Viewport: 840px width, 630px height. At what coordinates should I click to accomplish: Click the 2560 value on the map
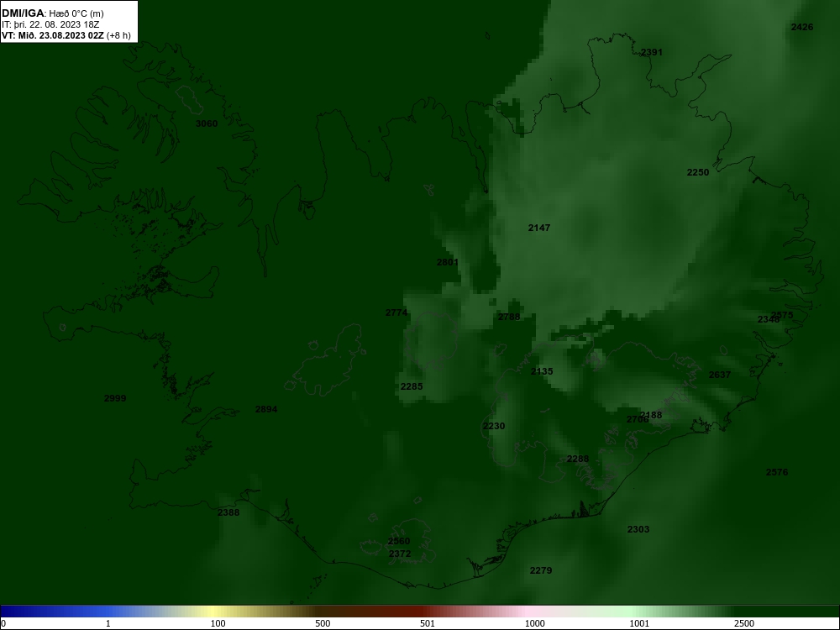399,542
